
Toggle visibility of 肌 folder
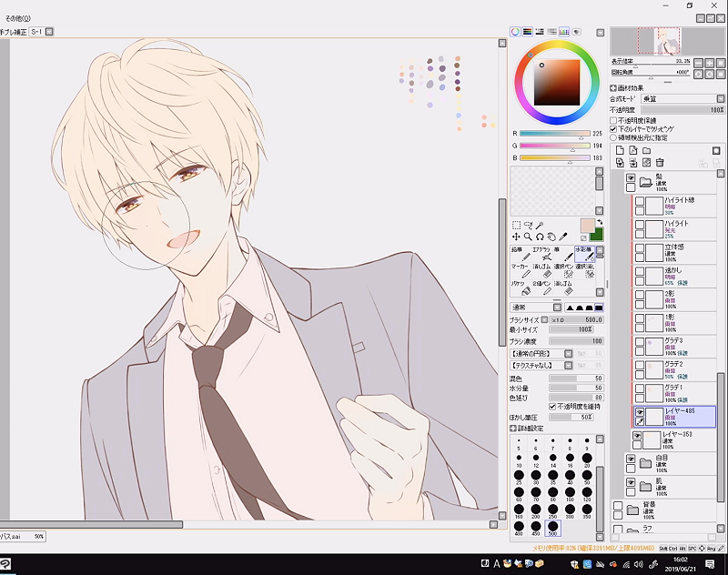pyautogui.click(x=631, y=482)
